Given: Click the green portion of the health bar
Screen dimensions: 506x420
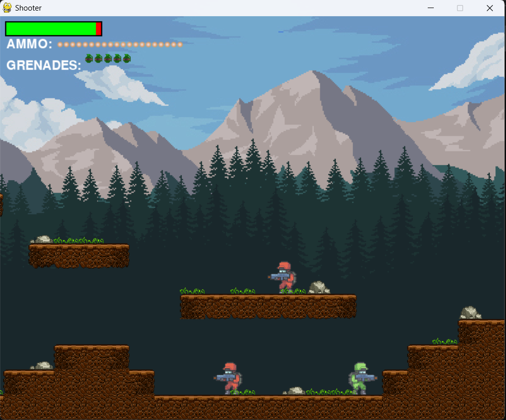Looking at the screenshot, I should [x=50, y=29].
